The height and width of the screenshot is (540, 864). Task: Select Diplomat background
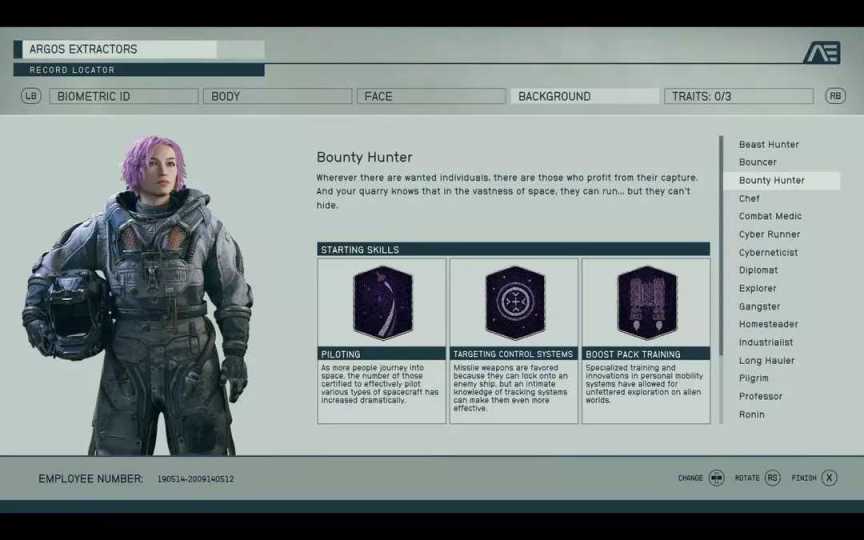(758, 270)
